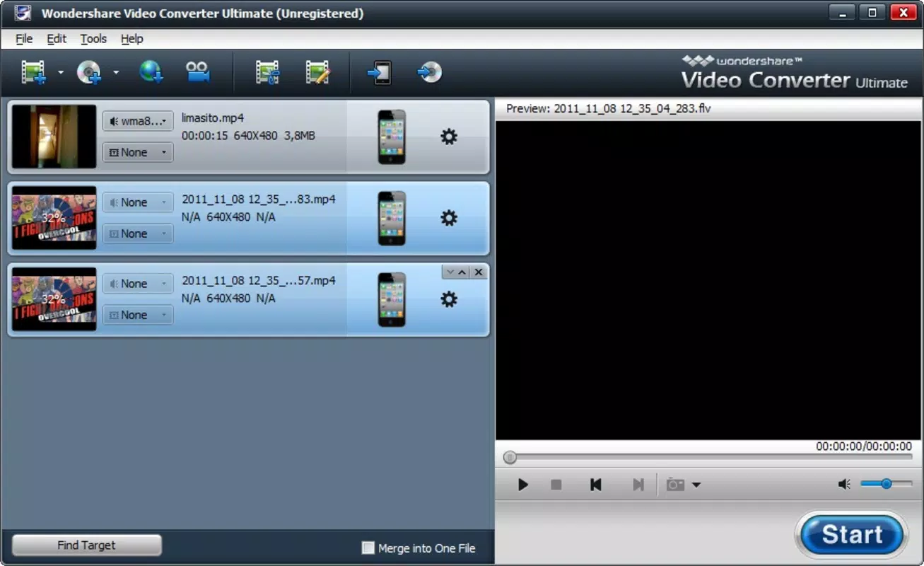
Task: Open the Download online video globe icon
Action: point(151,71)
